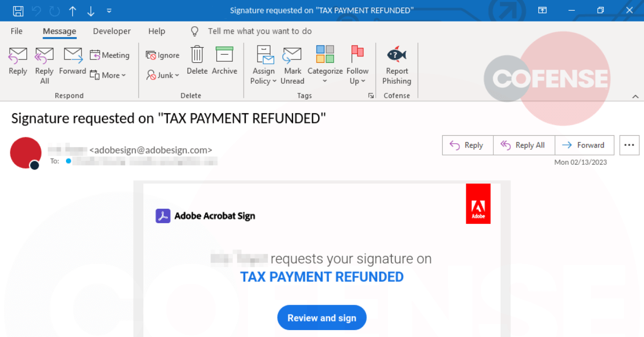Type in the Tell me what you want field

260,31
